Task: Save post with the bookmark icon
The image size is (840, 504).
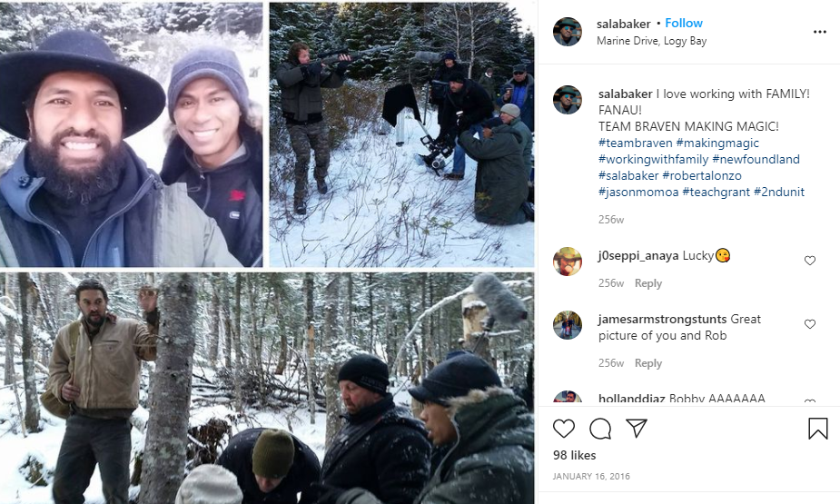Action: [817, 429]
